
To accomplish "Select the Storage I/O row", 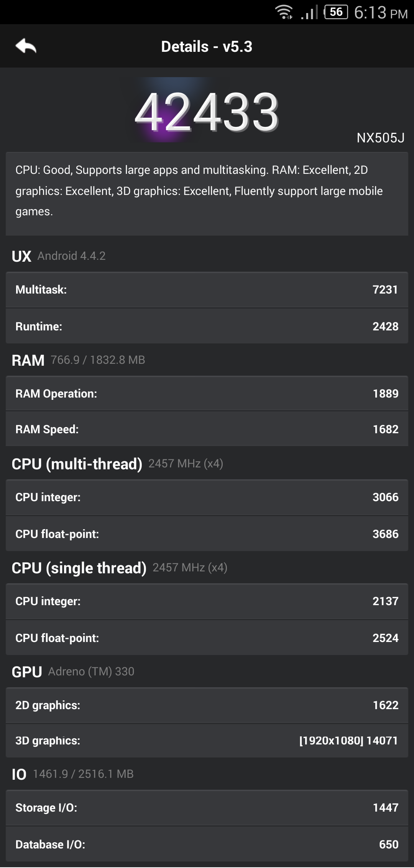I will click(207, 807).
